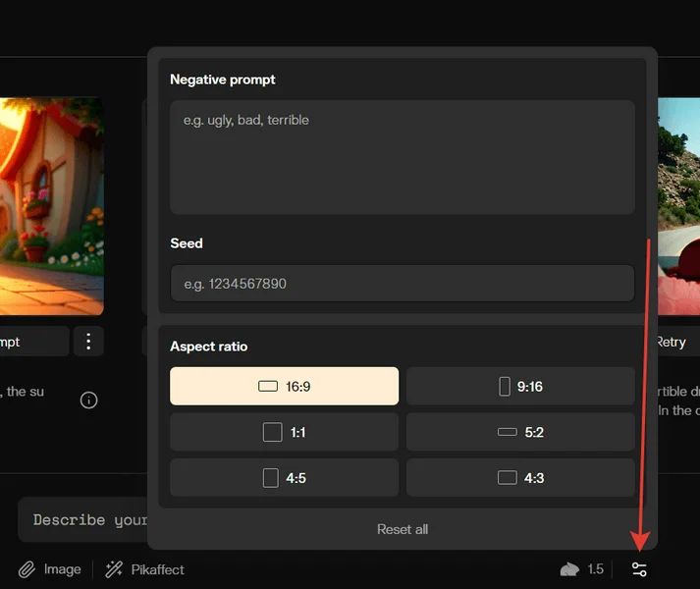Focus the Negative prompt text area

[x=403, y=157]
